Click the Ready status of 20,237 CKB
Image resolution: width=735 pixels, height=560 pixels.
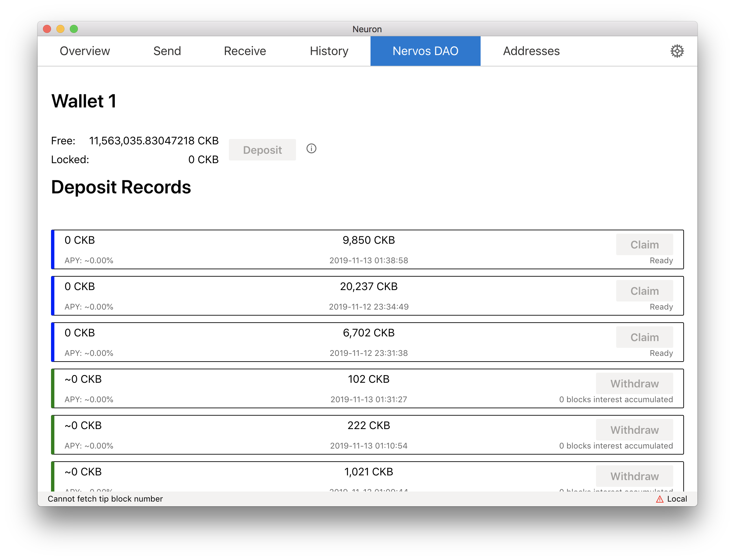pyautogui.click(x=661, y=307)
